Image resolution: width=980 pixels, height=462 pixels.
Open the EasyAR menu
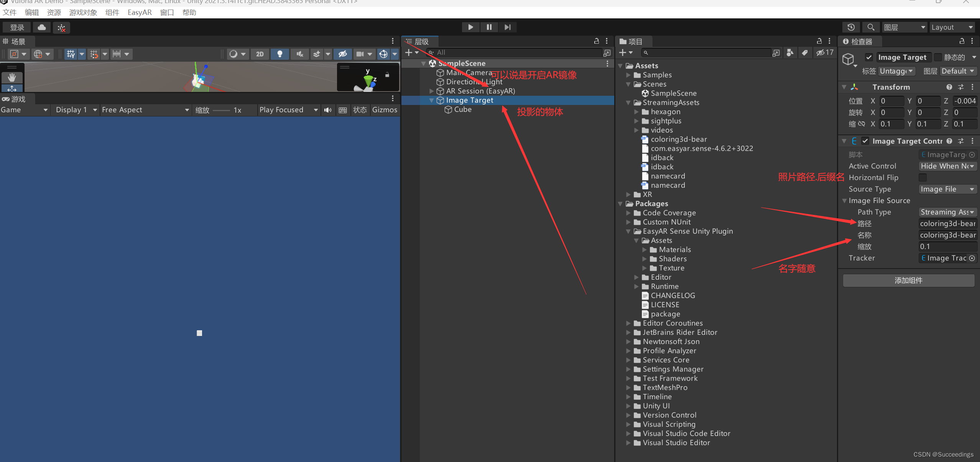pyautogui.click(x=140, y=13)
